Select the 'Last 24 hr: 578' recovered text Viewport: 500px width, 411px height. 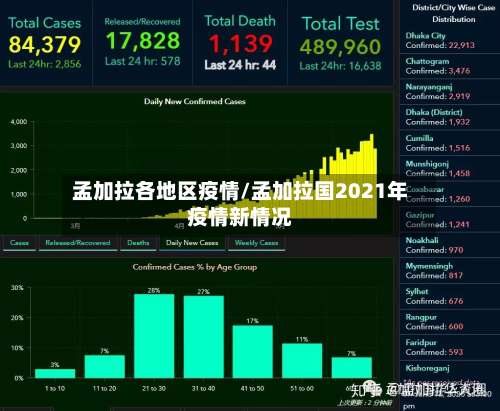coord(143,61)
